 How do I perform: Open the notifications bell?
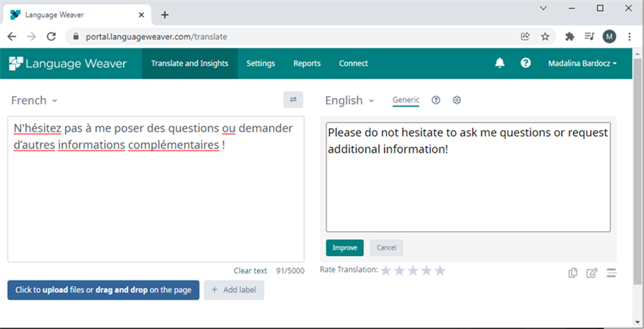point(500,63)
